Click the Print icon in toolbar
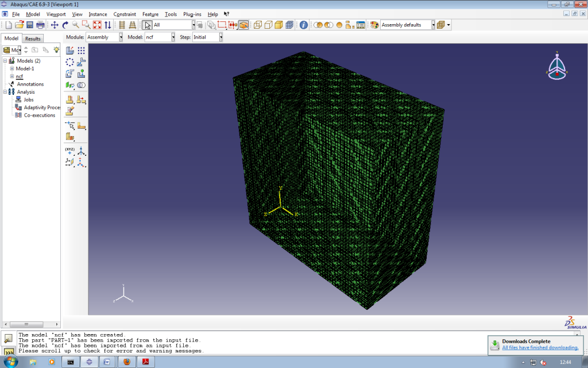This screenshot has height=368, width=588. [x=41, y=25]
